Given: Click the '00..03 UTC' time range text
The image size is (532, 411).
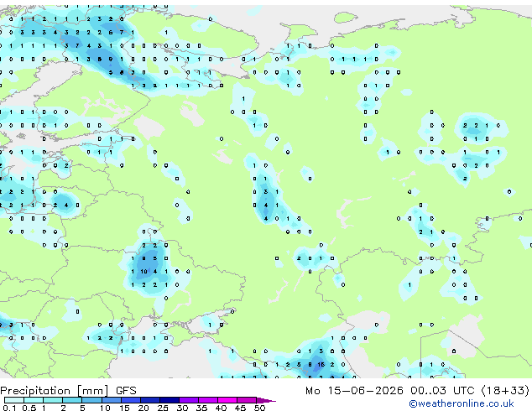Looking at the screenshot, I should click(x=442, y=391).
